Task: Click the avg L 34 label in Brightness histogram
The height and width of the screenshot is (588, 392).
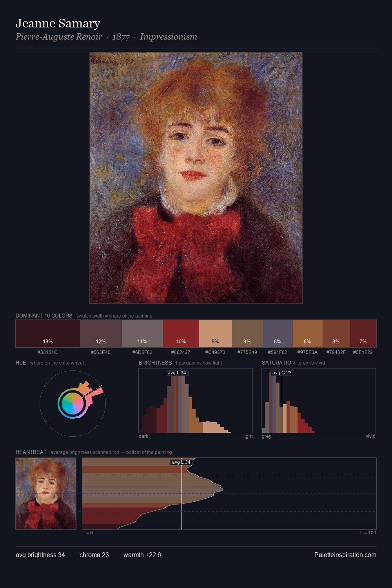Action: pyautogui.click(x=177, y=373)
